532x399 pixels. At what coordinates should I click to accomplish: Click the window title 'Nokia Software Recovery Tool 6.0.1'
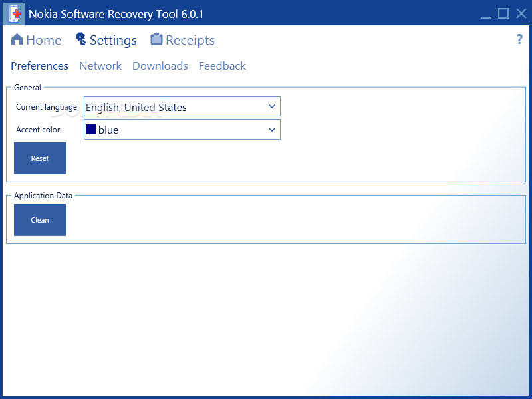(x=116, y=14)
